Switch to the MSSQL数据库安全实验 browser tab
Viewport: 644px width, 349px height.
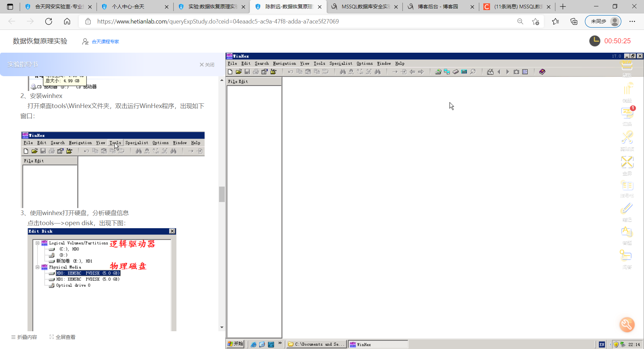365,7
